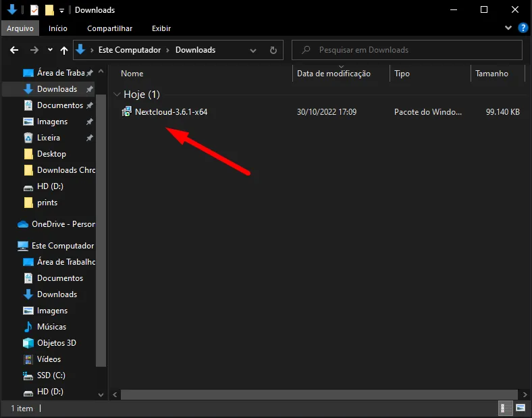Viewport: 532px width, 418px height.
Task: Click the Vídeos film icon
Action: click(28, 359)
